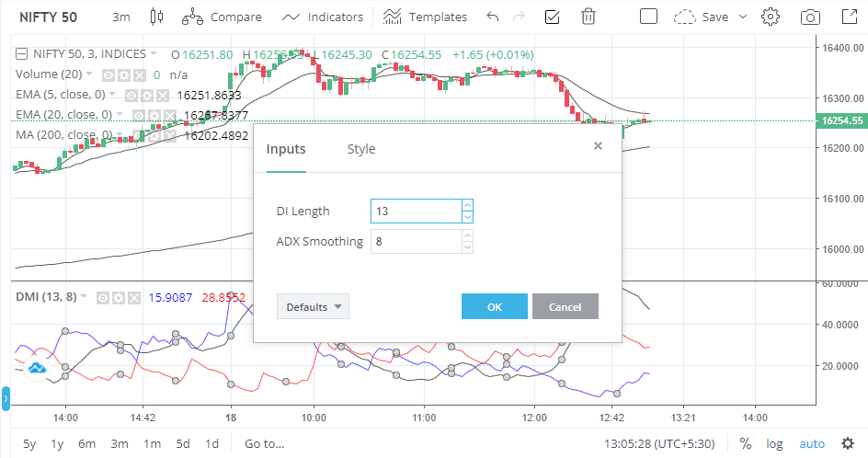This screenshot has width=868, height=458.
Task: Cancel the DMI settings dialog
Action: [x=565, y=306]
